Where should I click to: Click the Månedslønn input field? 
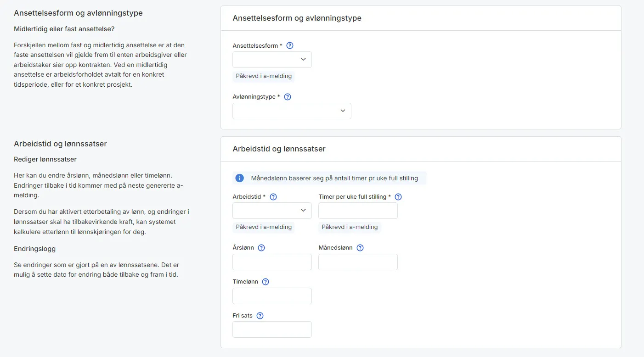pos(357,262)
